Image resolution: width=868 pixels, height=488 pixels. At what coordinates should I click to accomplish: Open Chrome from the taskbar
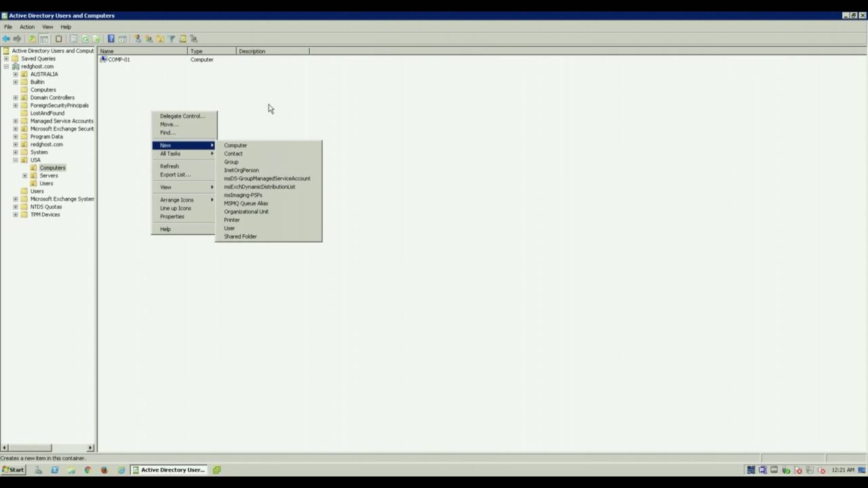pyautogui.click(x=87, y=470)
